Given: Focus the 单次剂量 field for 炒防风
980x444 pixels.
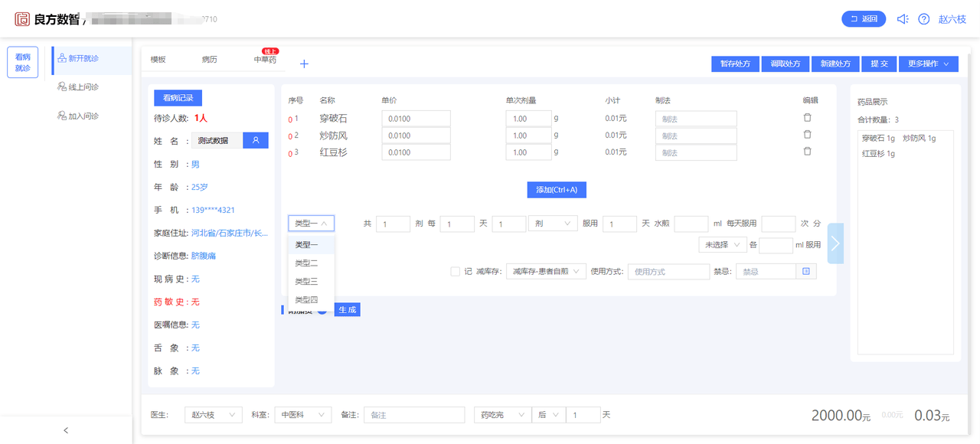Looking at the screenshot, I should [528, 135].
